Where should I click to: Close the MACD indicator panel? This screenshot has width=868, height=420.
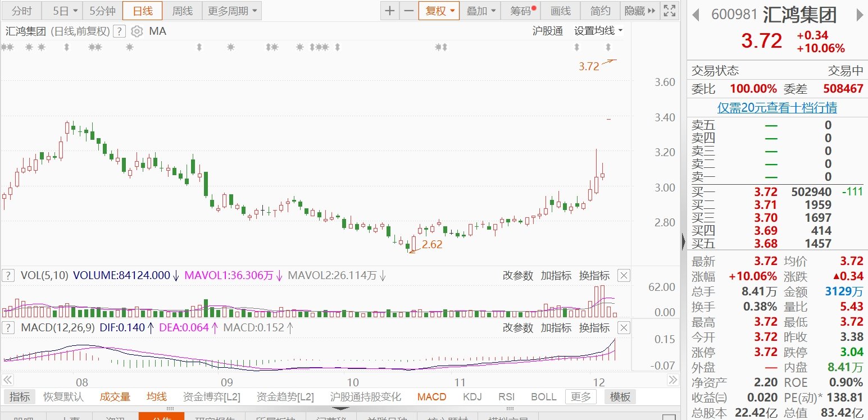click(624, 327)
